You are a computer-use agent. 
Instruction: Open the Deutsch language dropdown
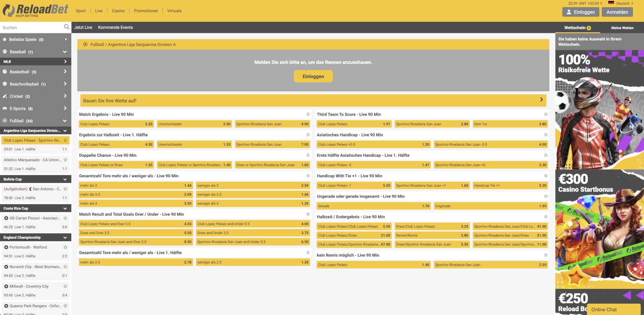click(x=625, y=3)
